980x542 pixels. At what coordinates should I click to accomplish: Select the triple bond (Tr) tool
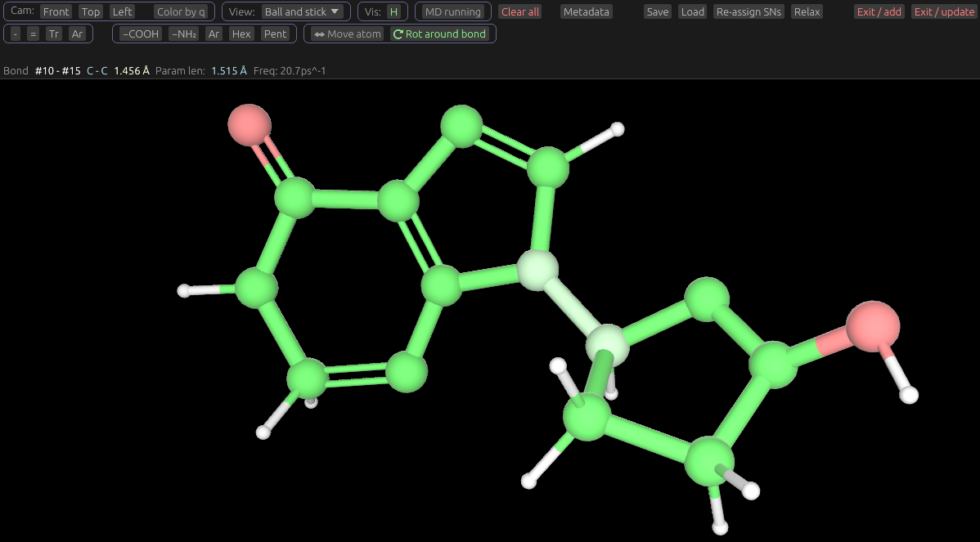click(54, 34)
